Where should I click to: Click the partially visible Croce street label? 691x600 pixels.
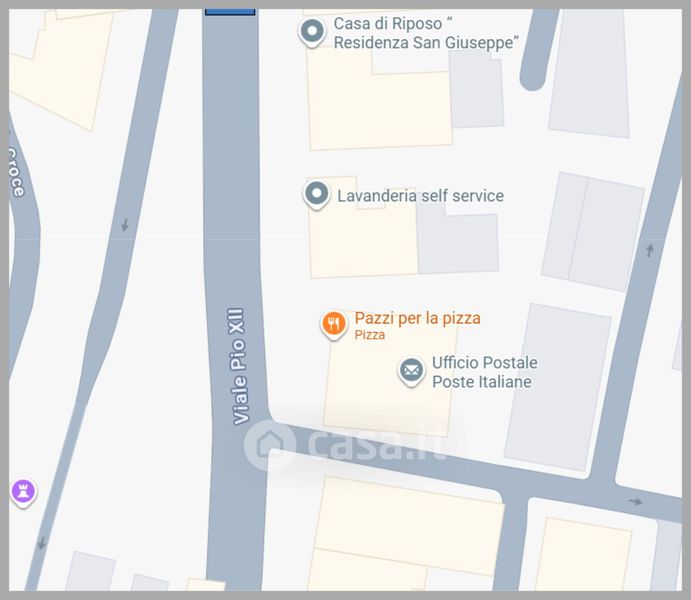[16, 171]
